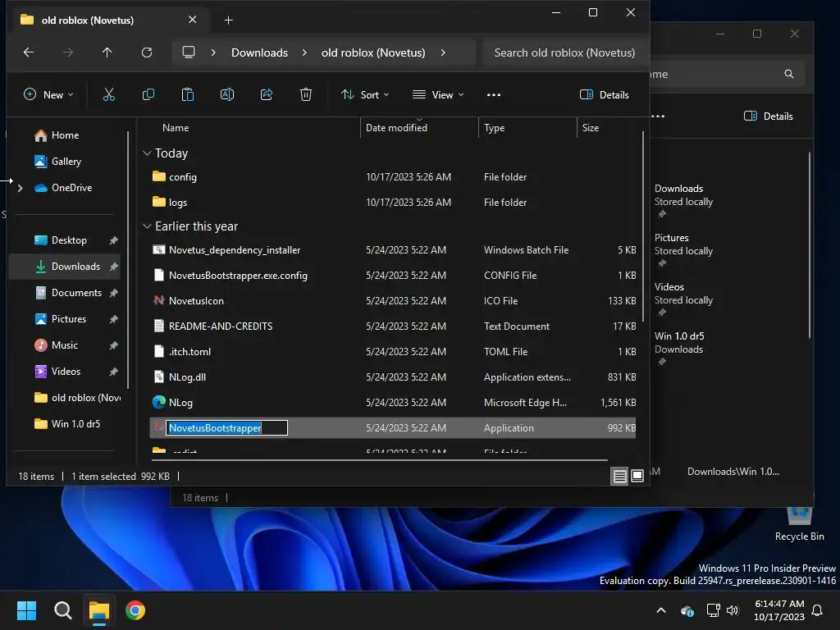The height and width of the screenshot is (630, 840).
Task: Open the See more ellipsis menu
Action: 493,95
